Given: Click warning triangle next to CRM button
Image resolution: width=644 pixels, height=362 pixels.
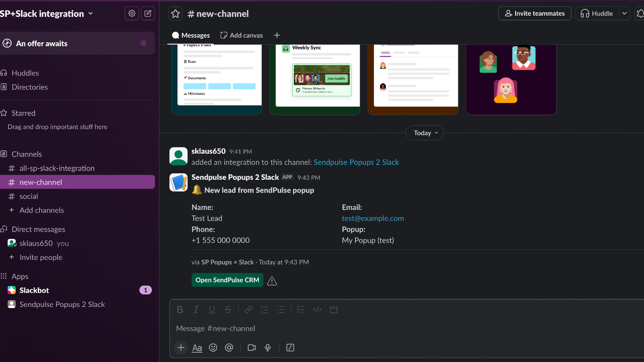Looking at the screenshot, I should (272, 281).
